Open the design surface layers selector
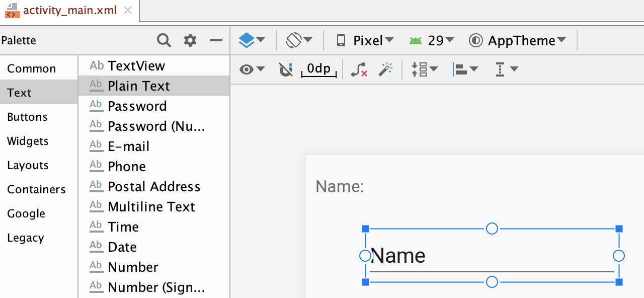644x298 pixels. point(251,40)
